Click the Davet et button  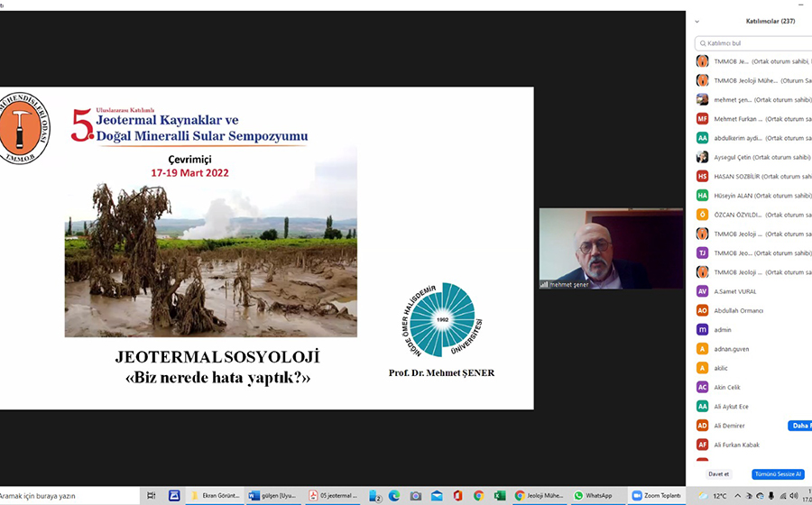pyautogui.click(x=718, y=474)
